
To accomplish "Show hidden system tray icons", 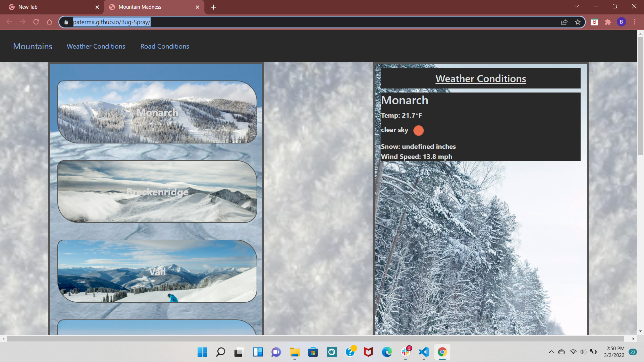I will tap(551, 352).
